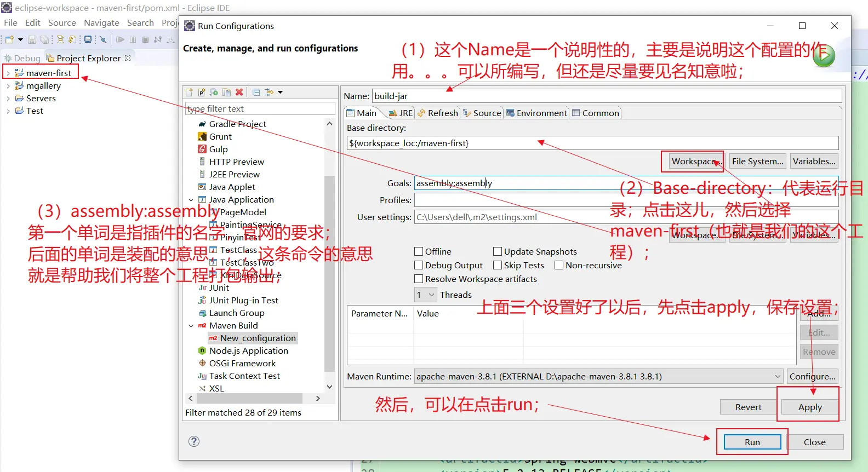Expand the Test project node
This screenshot has height=472, width=868.
click(x=8, y=111)
